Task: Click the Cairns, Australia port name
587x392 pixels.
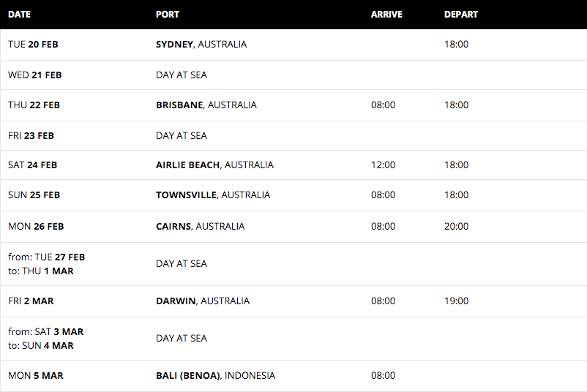Action: (201, 226)
